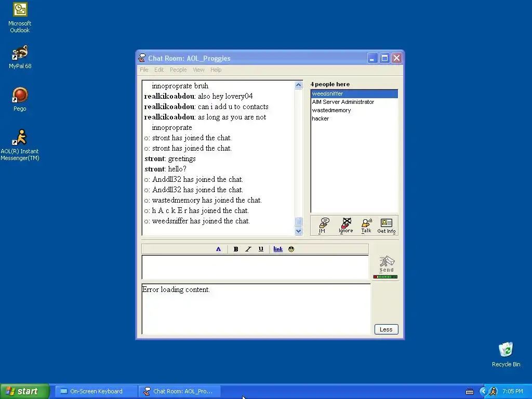Select AIM Server Administrator in people list

354,102
